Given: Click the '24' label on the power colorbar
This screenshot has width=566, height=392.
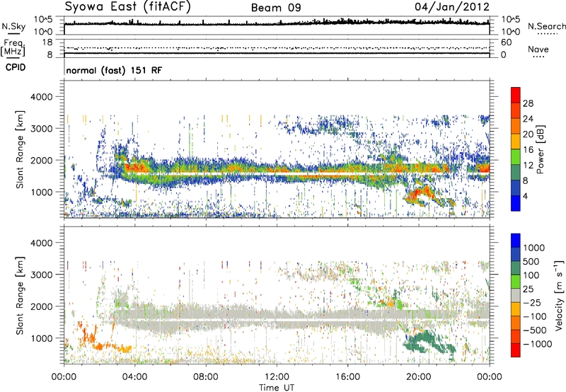Looking at the screenshot, I should [528, 119].
